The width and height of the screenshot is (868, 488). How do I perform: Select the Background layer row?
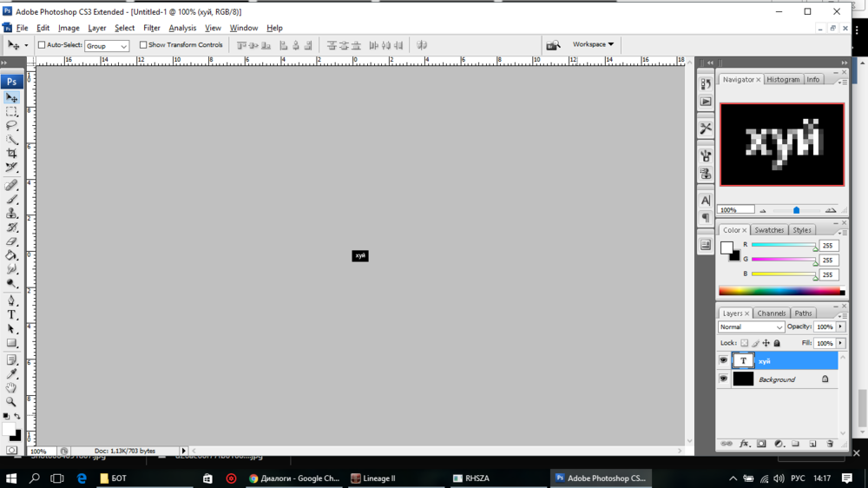[x=778, y=379]
